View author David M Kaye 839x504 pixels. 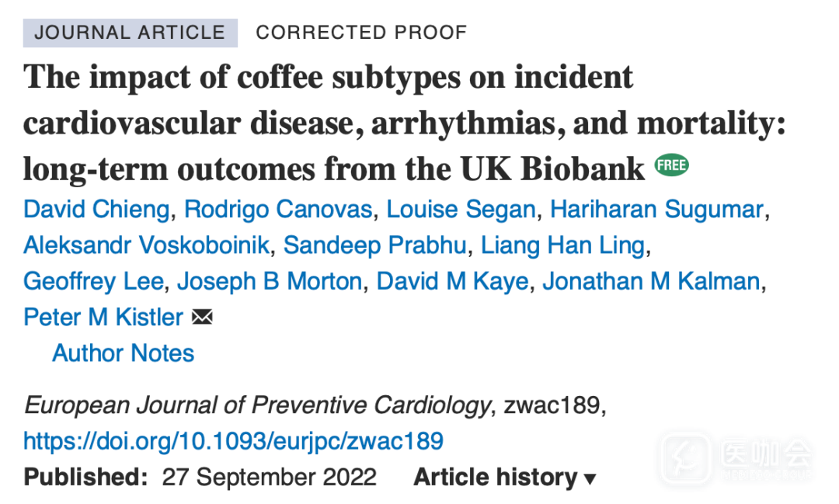click(x=452, y=281)
